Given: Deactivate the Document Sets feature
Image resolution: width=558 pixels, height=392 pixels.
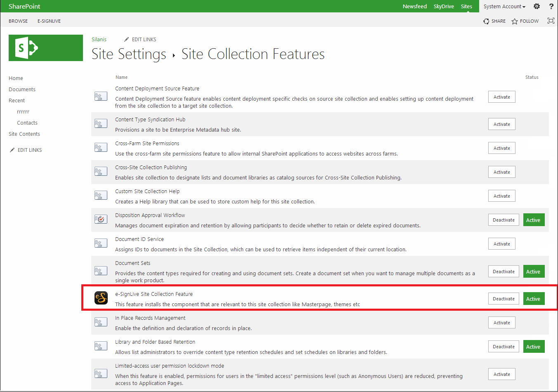Looking at the screenshot, I should click(504, 272).
